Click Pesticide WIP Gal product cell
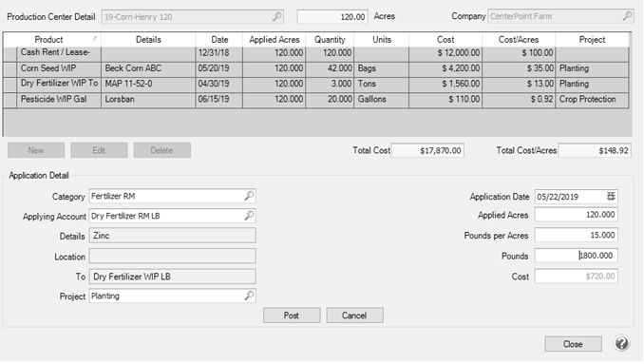The image size is (644, 364). (59, 100)
